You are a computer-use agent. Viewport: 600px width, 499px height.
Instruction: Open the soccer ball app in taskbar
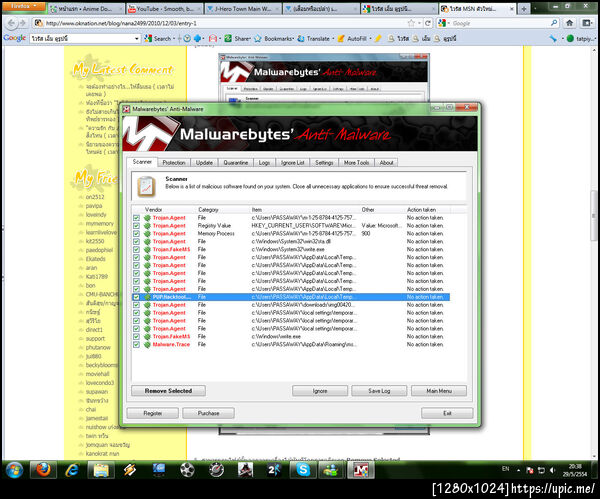pyautogui.click(x=187, y=470)
